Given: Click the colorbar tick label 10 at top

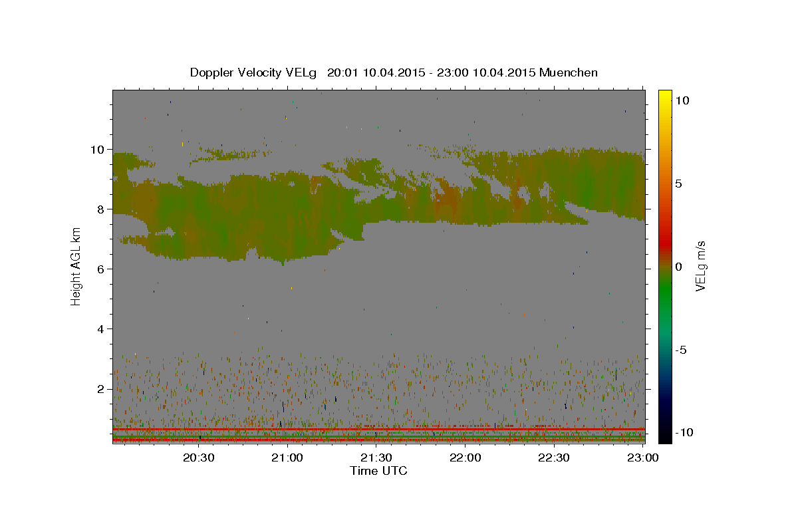Looking at the screenshot, I should (682, 100).
